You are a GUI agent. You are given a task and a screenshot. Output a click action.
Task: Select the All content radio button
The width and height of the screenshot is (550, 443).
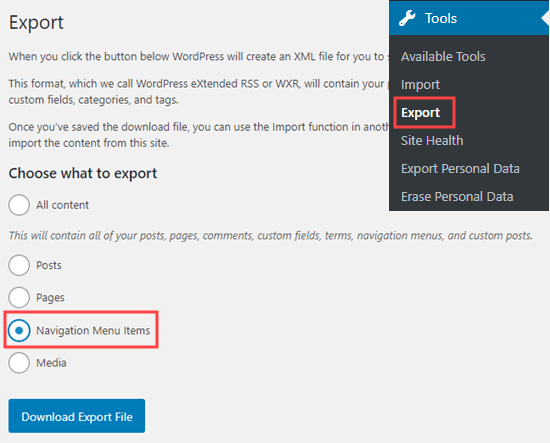pos(19,205)
